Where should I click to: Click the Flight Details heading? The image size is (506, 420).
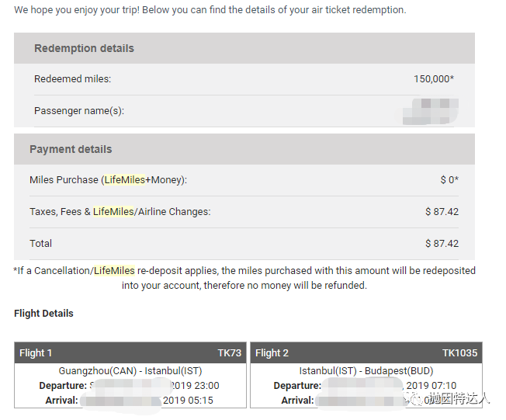click(43, 313)
